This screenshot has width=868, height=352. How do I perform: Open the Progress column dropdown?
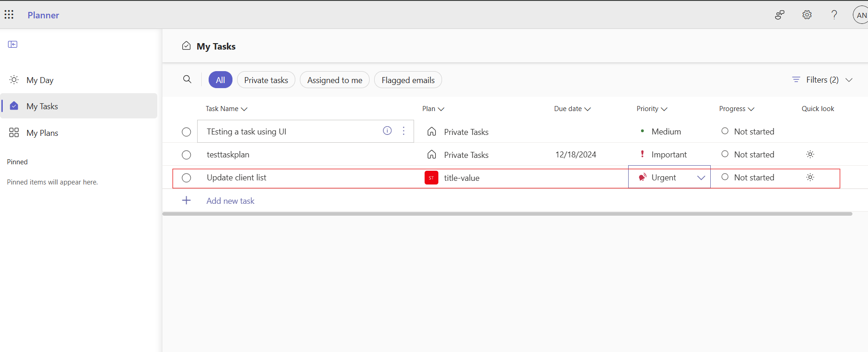point(736,109)
